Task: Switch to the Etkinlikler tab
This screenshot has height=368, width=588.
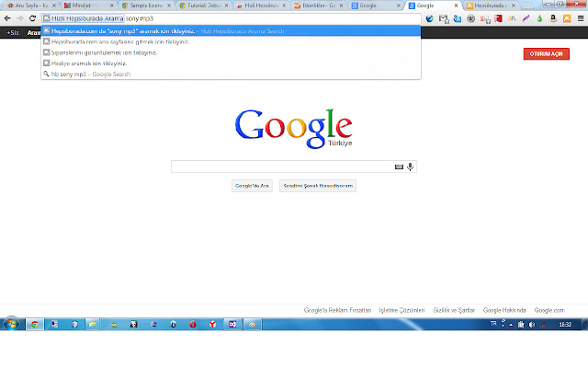Action: coord(319,6)
